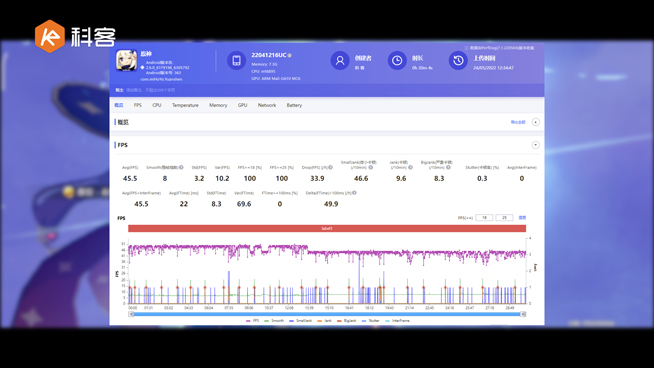654x368 pixels.
Task: Open the info icon beside BigJank label
Action: click(448, 167)
